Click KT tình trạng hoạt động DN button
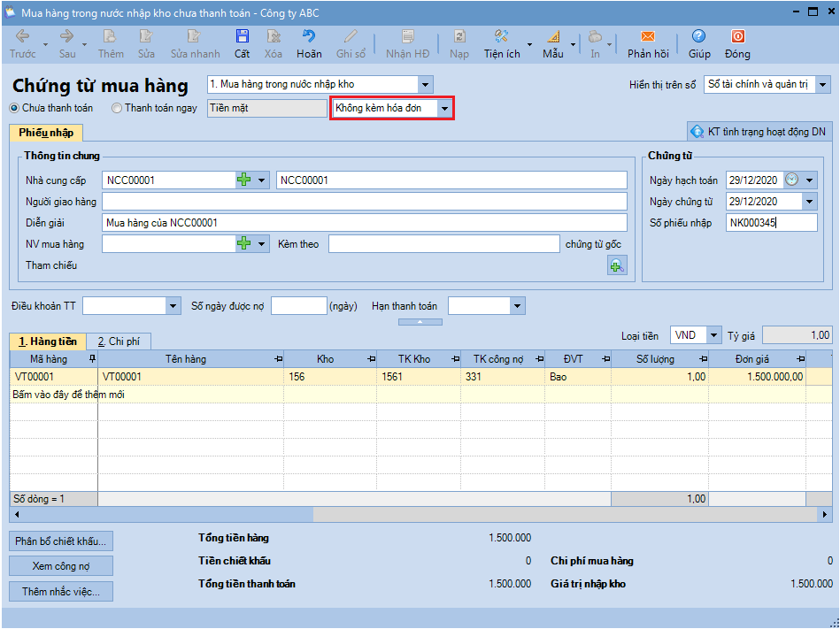 coord(759,132)
